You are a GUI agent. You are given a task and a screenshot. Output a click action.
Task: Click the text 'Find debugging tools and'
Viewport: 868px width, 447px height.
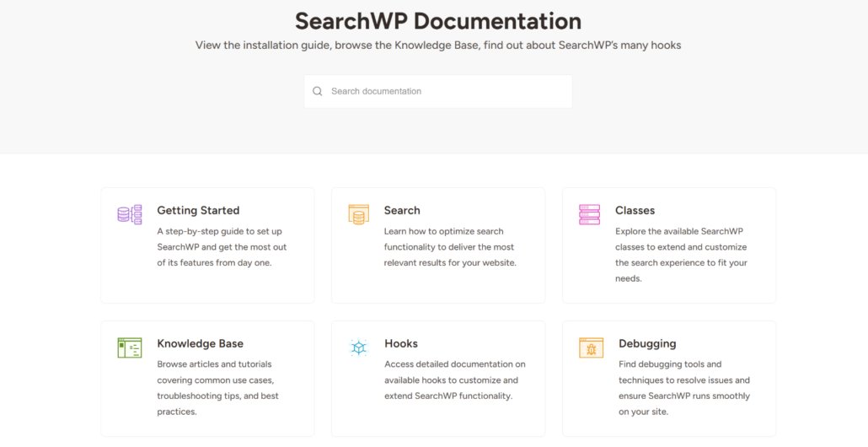pos(670,364)
